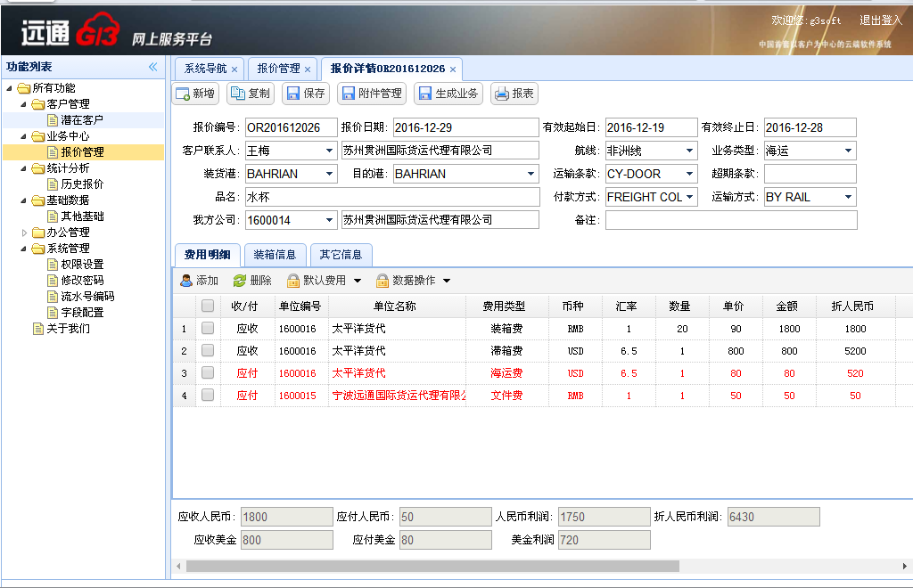Open the 我方公司 dropdown
Viewport: 913px width, 588px height.
[330, 220]
